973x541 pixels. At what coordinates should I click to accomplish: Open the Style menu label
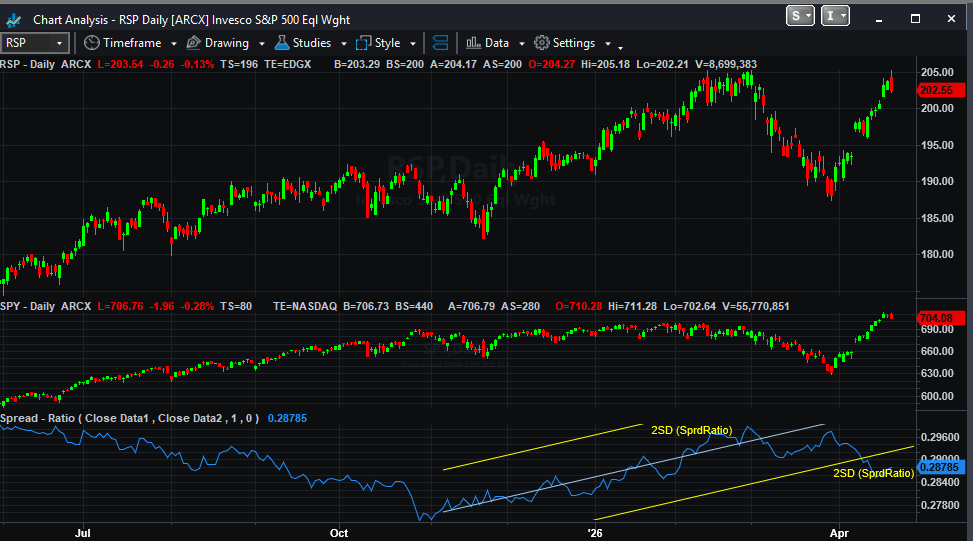(x=387, y=43)
